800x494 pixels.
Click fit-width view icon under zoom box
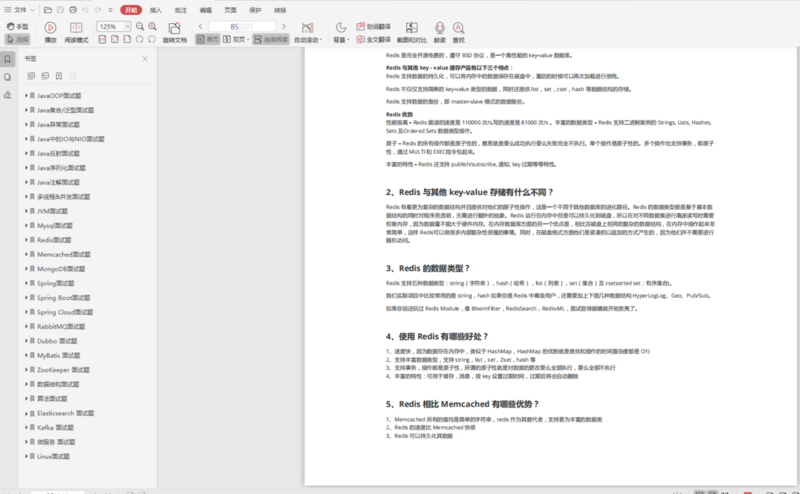tap(127, 39)
